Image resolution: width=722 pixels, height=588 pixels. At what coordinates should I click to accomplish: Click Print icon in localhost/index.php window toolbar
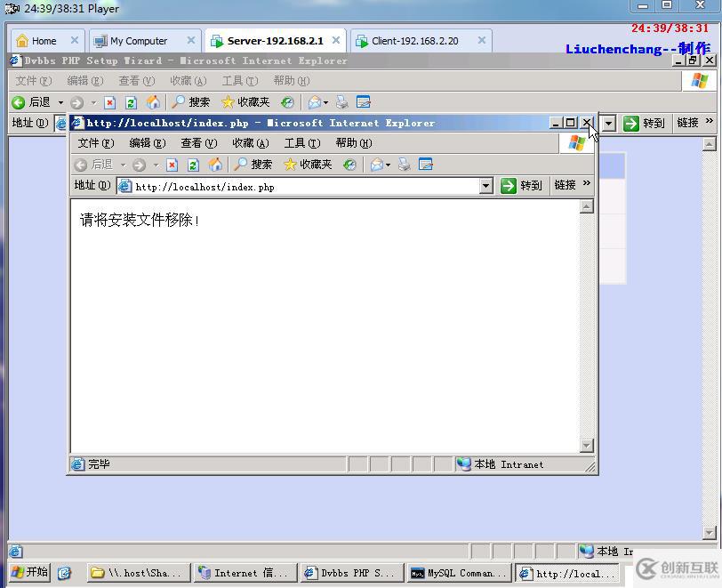tap(405, 165)
